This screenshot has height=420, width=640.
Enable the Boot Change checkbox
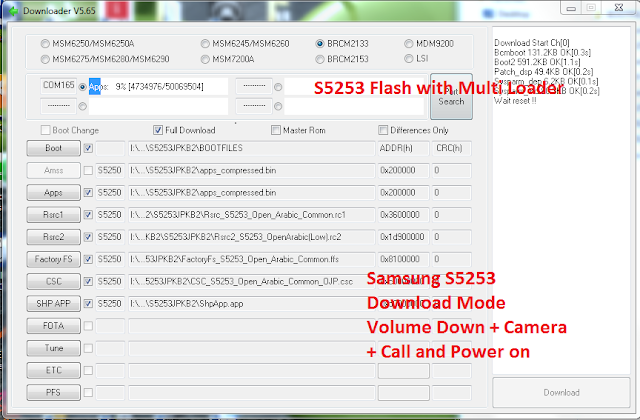tap(45, 130)
